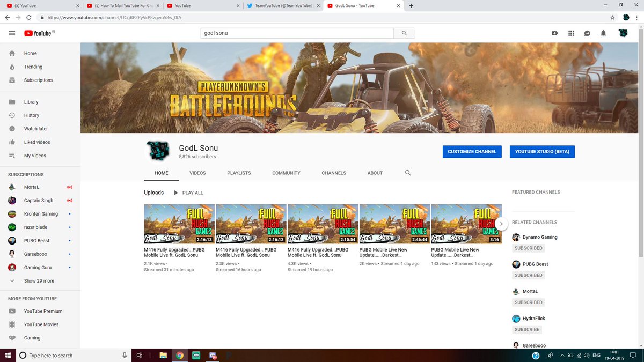Viewport: 644px width, 362px height.
Task: Open Chrome in the Windows taskbar
Action: (x=180, y=355)
